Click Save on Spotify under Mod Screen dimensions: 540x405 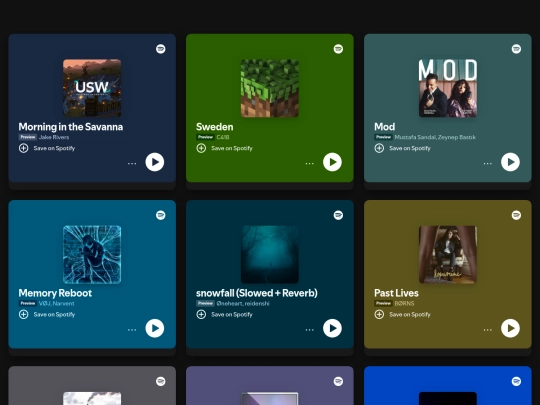[x=410, y=148]
